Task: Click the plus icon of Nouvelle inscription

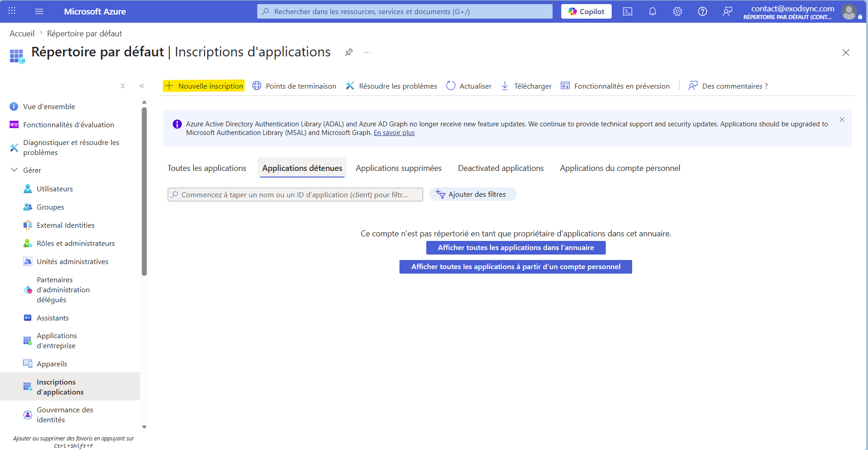Action: 169,86
